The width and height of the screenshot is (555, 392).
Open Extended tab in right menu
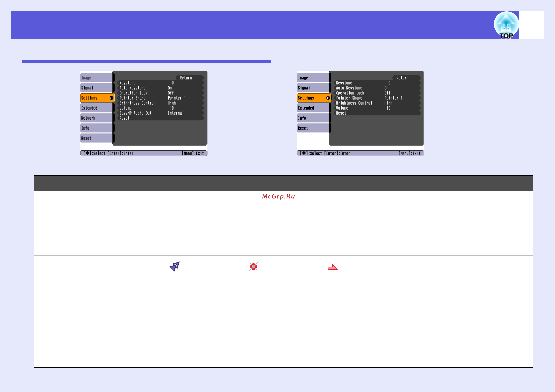[x=313, y=108]
